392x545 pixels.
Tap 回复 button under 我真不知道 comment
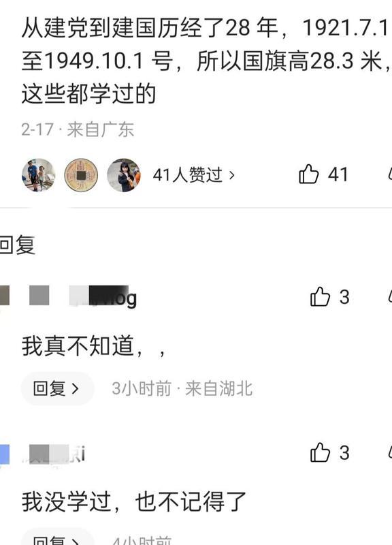[x=57, y=388]
